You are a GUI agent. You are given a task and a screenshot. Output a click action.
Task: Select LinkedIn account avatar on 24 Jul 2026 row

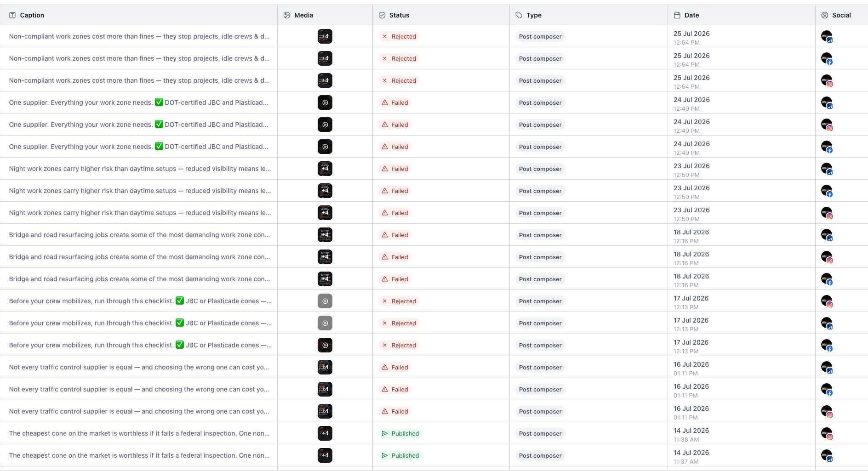coord(827,102)
